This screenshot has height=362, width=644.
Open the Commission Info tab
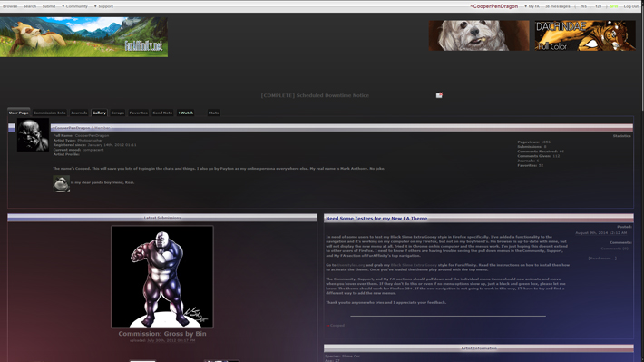click(x=49, y=113)
